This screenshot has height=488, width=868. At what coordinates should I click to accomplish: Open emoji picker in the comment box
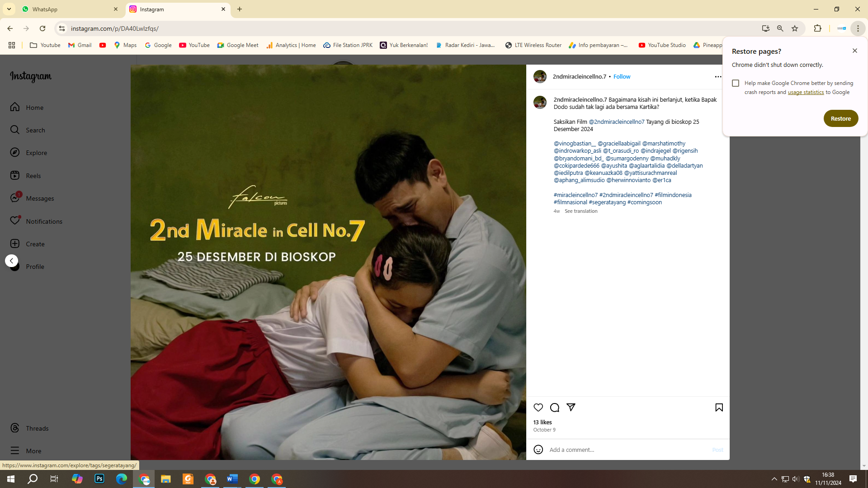538,450
